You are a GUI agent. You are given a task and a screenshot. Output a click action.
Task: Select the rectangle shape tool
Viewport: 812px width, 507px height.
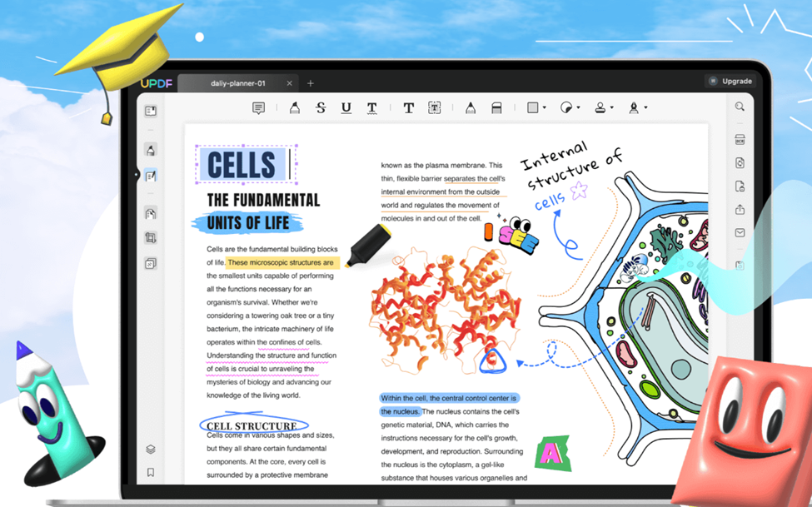coord(532,107)
